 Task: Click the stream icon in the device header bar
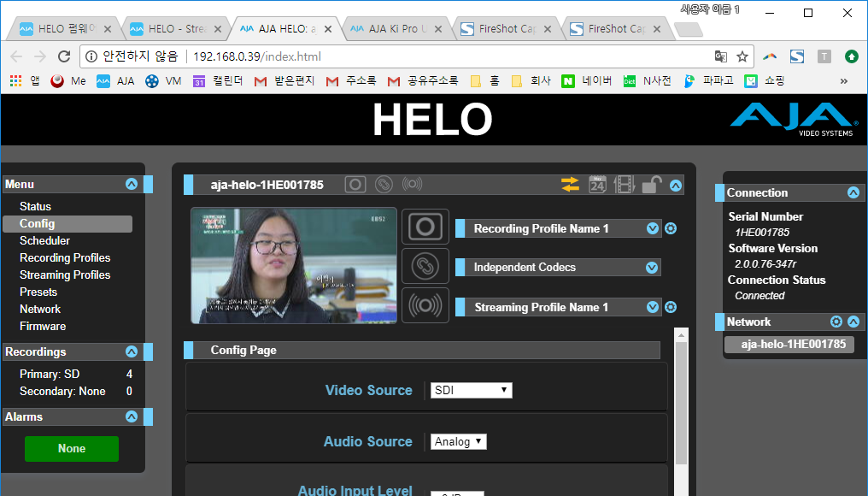412,184
